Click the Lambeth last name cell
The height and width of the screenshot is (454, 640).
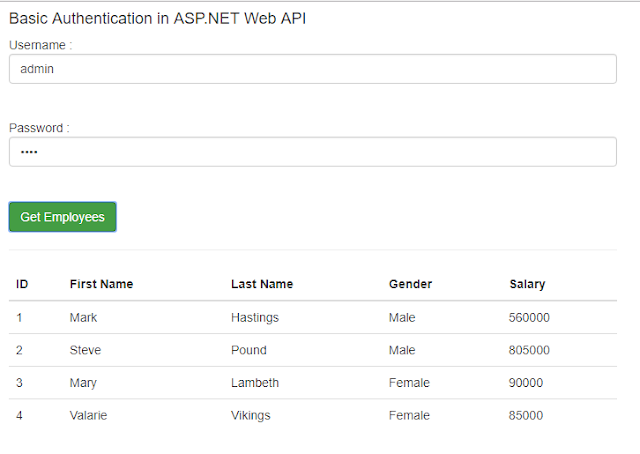tap(255, 383)
